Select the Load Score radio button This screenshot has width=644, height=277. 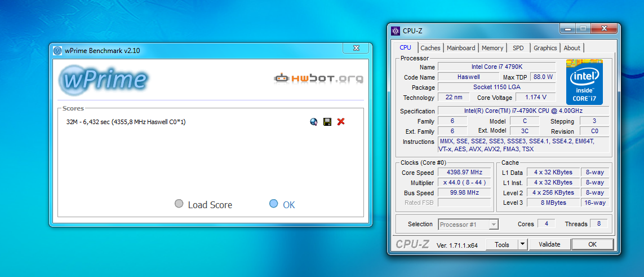pos(179,204)
